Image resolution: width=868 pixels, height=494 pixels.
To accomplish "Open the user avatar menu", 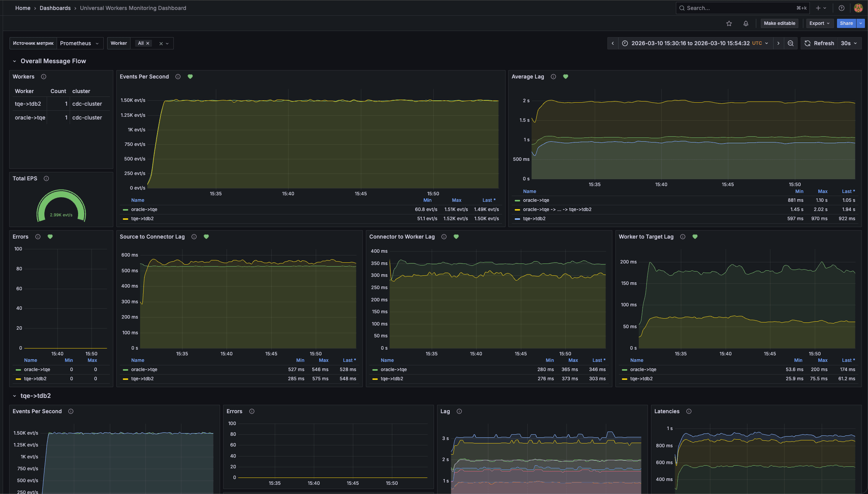I will tap(858, 8).
